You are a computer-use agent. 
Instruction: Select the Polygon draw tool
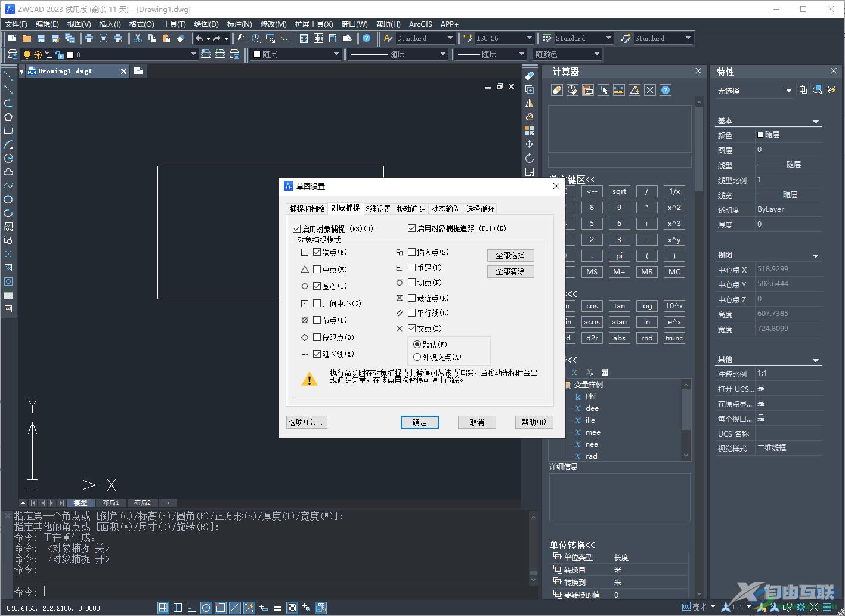[x=8, y=117]
